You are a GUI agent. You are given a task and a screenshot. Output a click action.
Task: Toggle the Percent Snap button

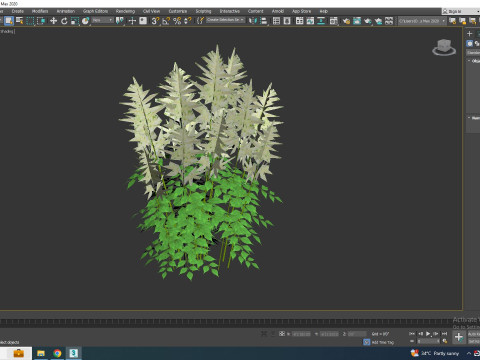coord(177,21)
